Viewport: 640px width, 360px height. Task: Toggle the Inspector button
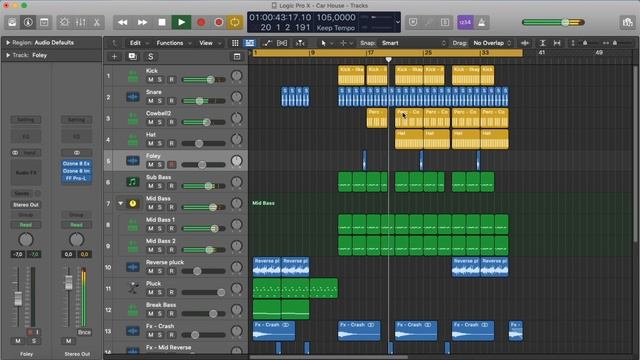click(28, 22)
